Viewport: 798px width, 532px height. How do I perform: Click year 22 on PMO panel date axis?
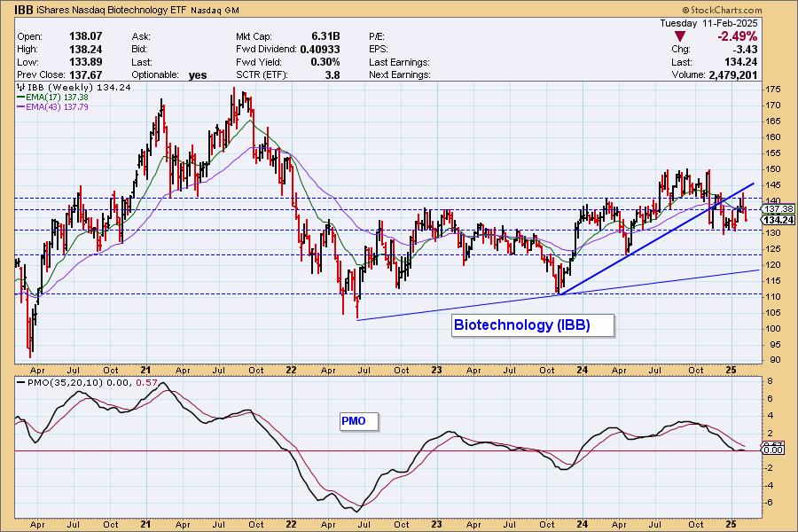(x=291, y=524)
